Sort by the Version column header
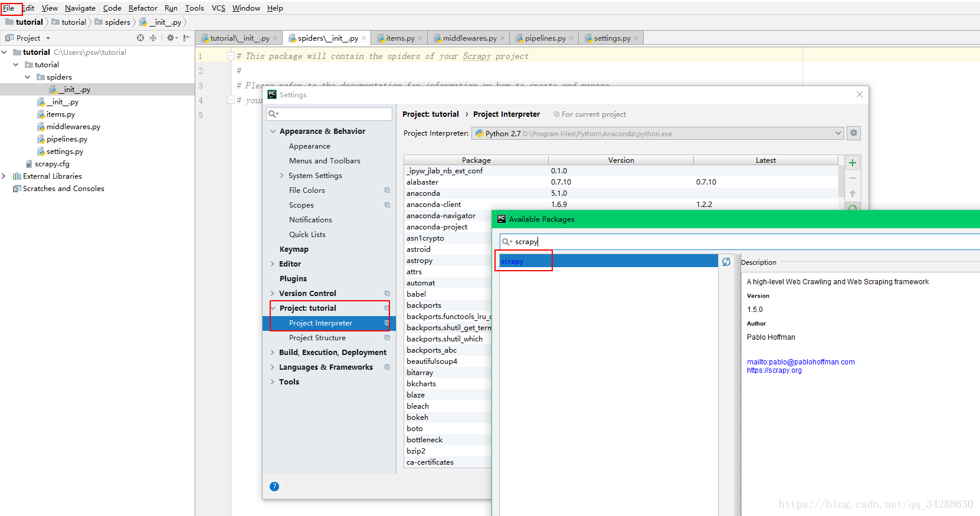Screen dimensions: 980x516 point(621,160)
